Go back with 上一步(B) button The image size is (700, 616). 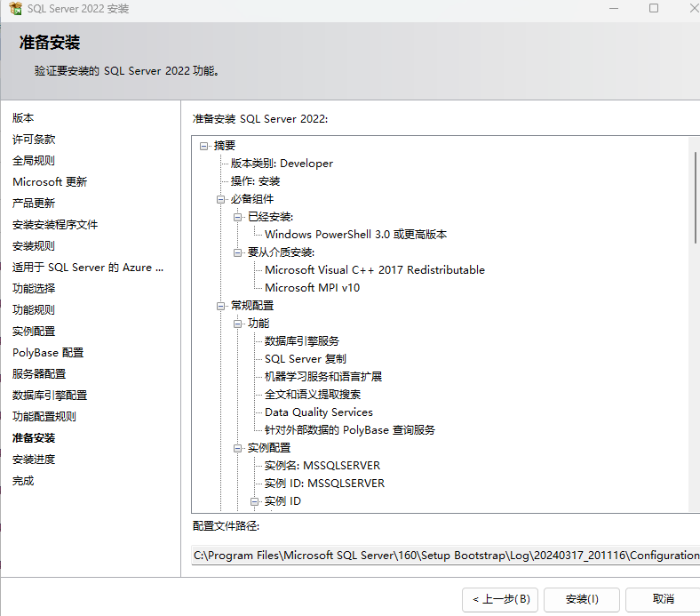pyautogui.click(x=500, y=599)
